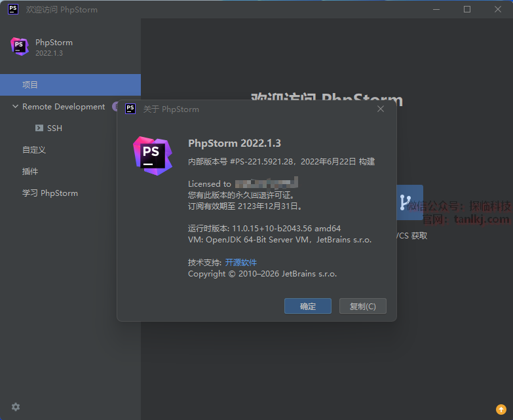Click the PhpStorm logo in the sidebar header

tap(20, 47)
